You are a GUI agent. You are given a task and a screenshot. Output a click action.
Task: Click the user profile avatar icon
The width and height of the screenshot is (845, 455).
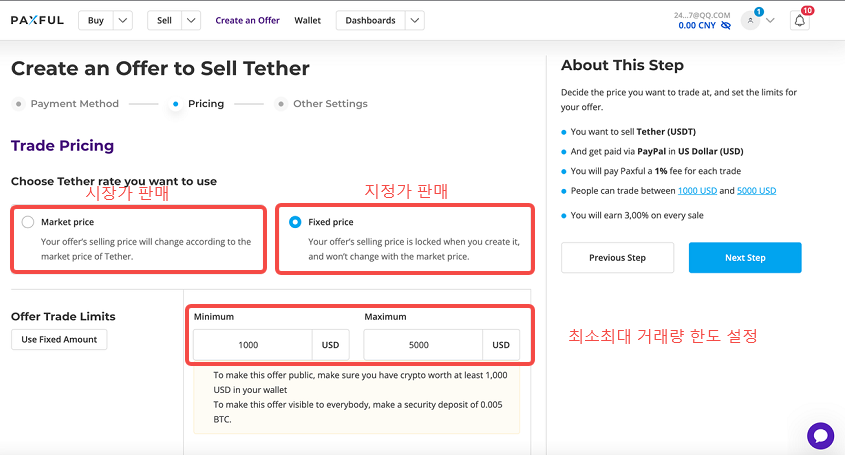click(750, 20)
